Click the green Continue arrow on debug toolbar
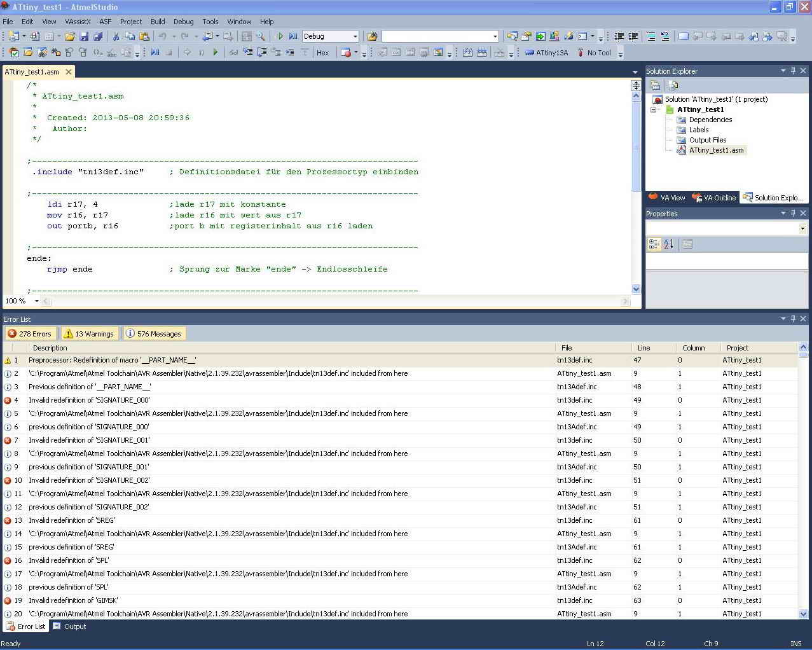This screenshot has height=650, width=812. [x=215, y=53]
